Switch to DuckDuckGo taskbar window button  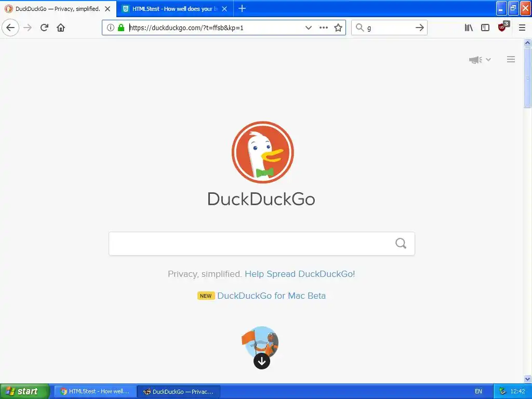179,392
